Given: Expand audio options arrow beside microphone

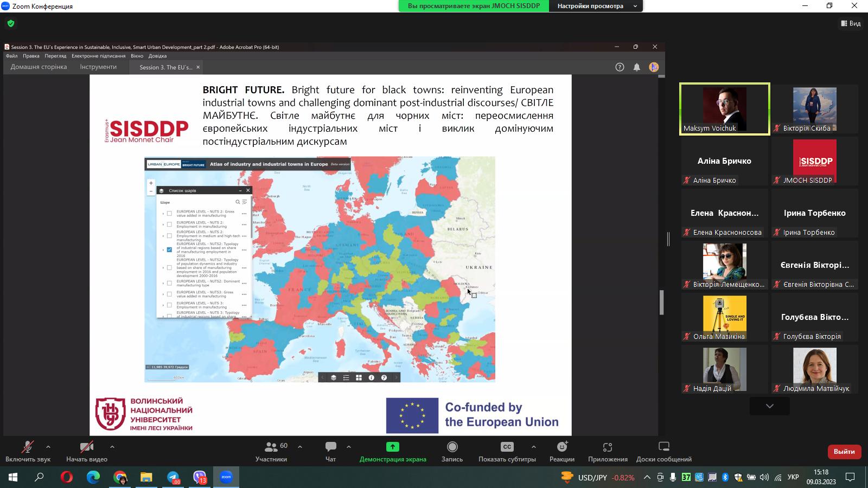Looking at the screenshot, I should point(48,447).
